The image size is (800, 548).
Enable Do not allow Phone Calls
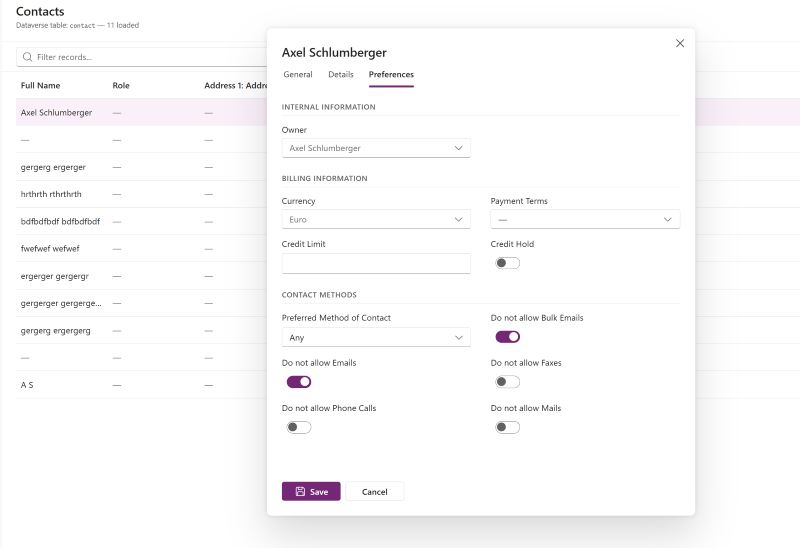(299, 427)
